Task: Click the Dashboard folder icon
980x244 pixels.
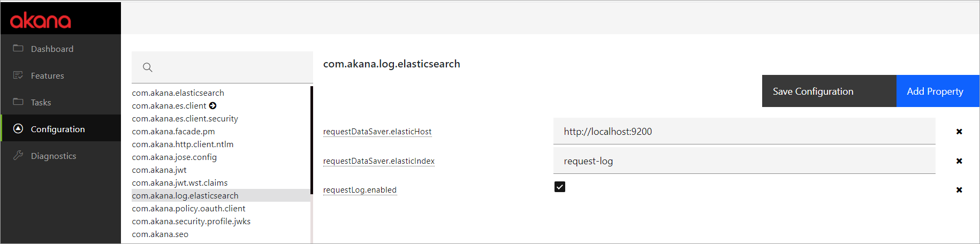Action: pyautogui.click(x=18, y=48)
